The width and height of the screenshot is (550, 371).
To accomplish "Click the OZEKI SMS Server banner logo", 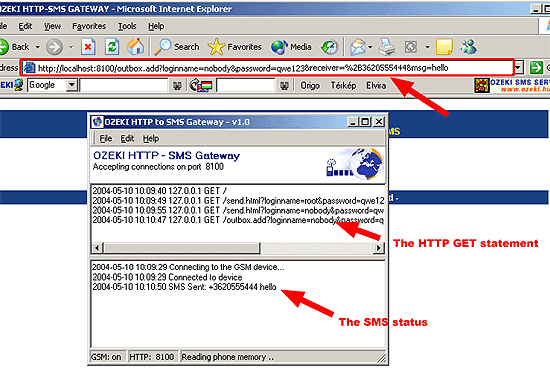I will (x=512, y=86).
